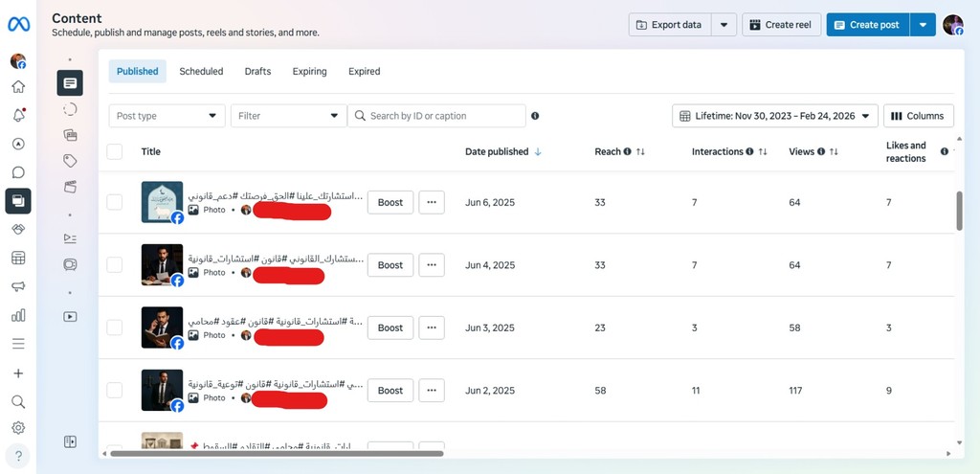
Task: Sort by Reach column arrows
Action: tap(640, 151)
